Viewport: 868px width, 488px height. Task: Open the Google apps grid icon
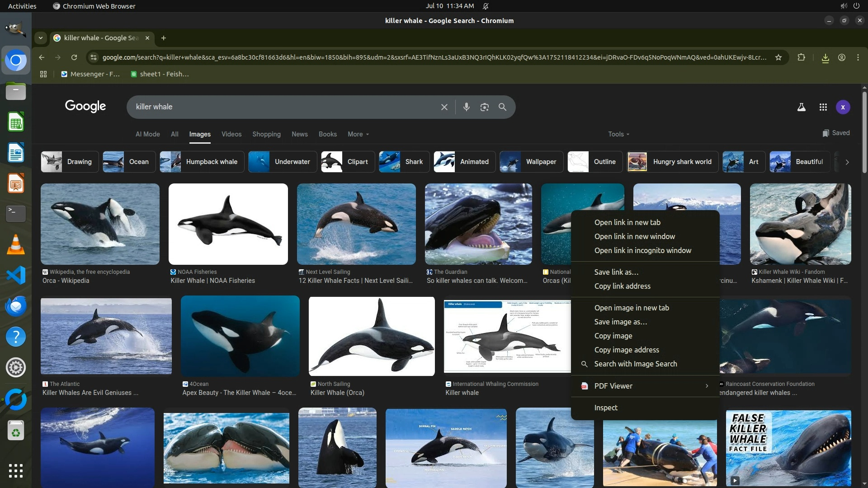(x=823, y=107)
